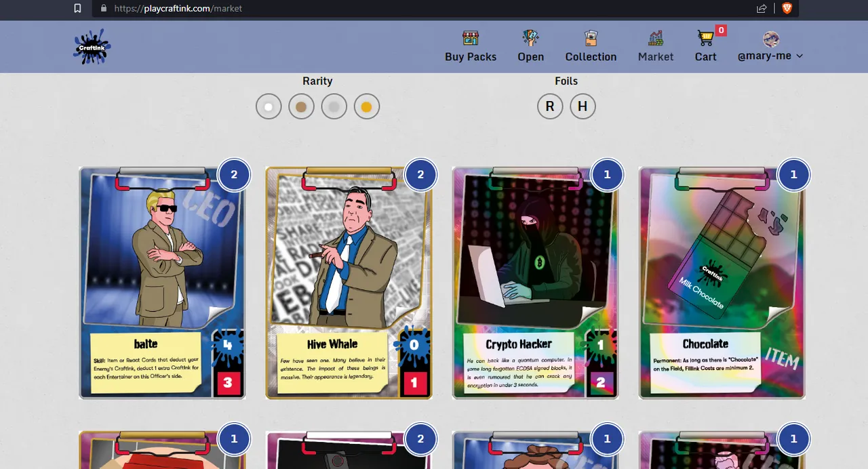Filter by white common rarity

point(269,106)
